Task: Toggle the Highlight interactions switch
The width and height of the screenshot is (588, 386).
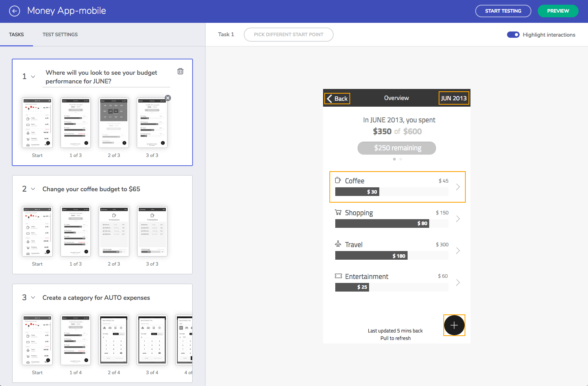Action: coord(513,35)
